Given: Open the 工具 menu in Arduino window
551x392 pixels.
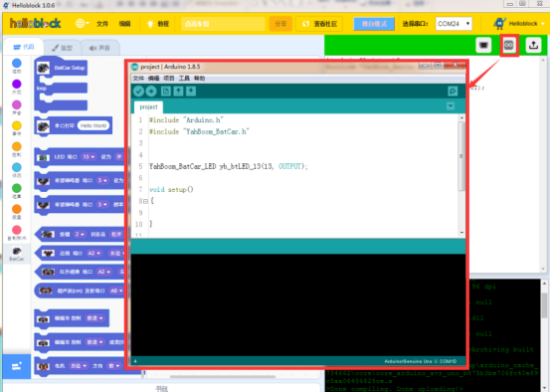Looking at the screenshot, I should coord(184,78).
